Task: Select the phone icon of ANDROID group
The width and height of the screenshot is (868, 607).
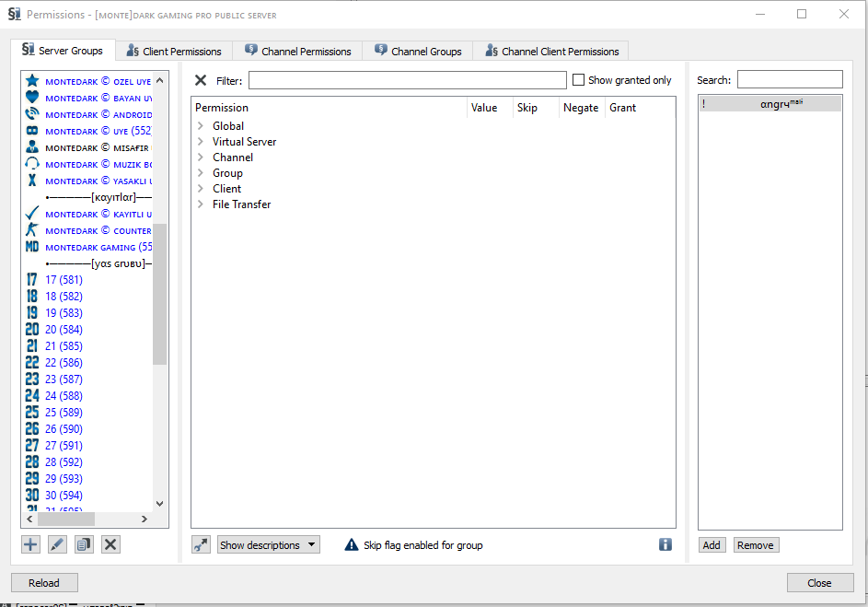Action: [32, 114]
